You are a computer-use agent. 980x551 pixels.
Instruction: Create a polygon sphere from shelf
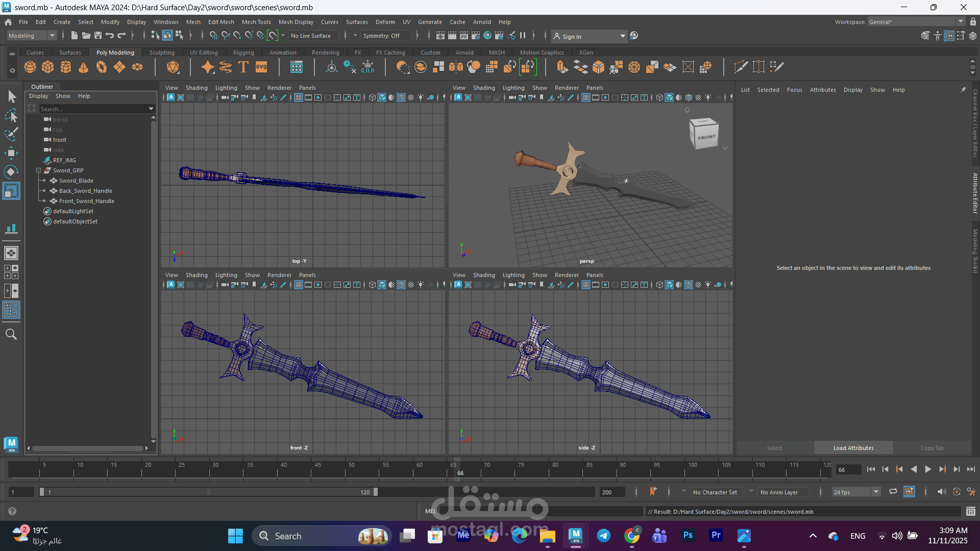(x=30, y=67)
